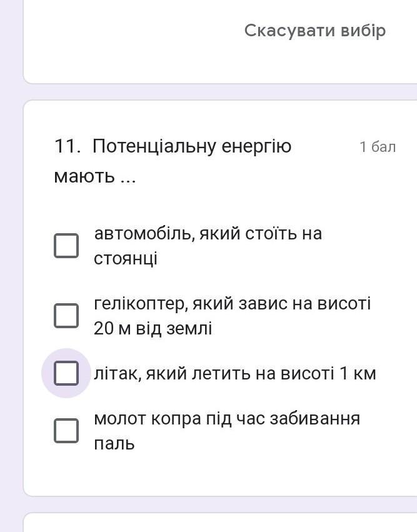
Task: Click the question title "Потенціальну енергію"
Action: pos(192,147)
